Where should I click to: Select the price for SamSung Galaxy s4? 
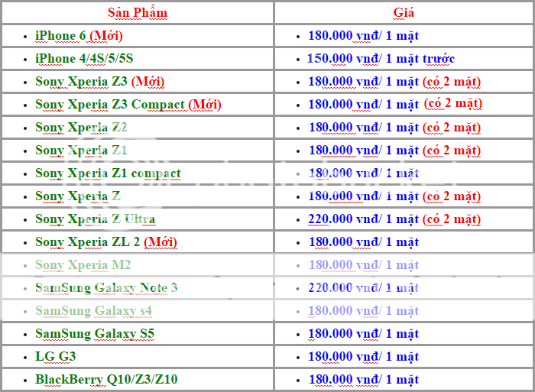[363, 310]
